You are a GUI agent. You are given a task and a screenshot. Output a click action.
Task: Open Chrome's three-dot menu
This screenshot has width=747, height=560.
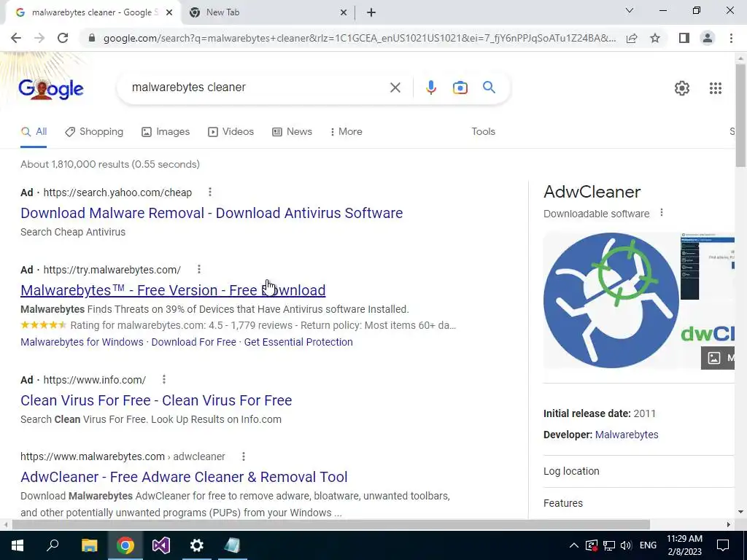click(x=731, y=38)
